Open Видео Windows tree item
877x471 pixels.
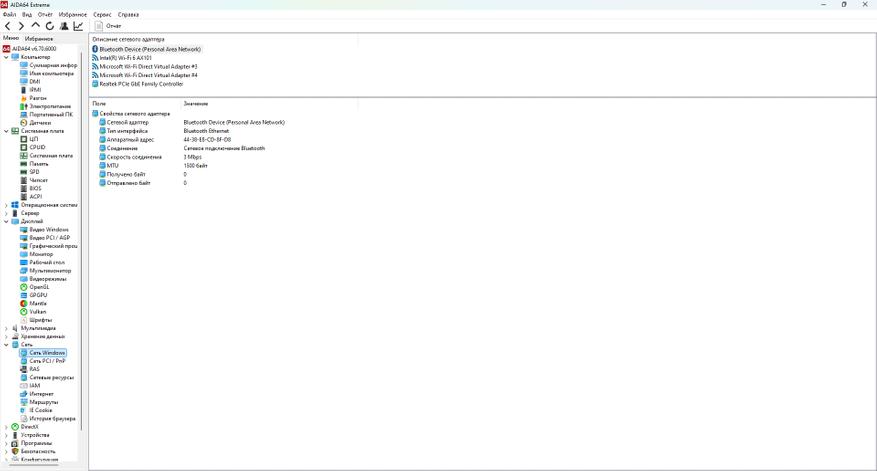click(x=49, y=229)
